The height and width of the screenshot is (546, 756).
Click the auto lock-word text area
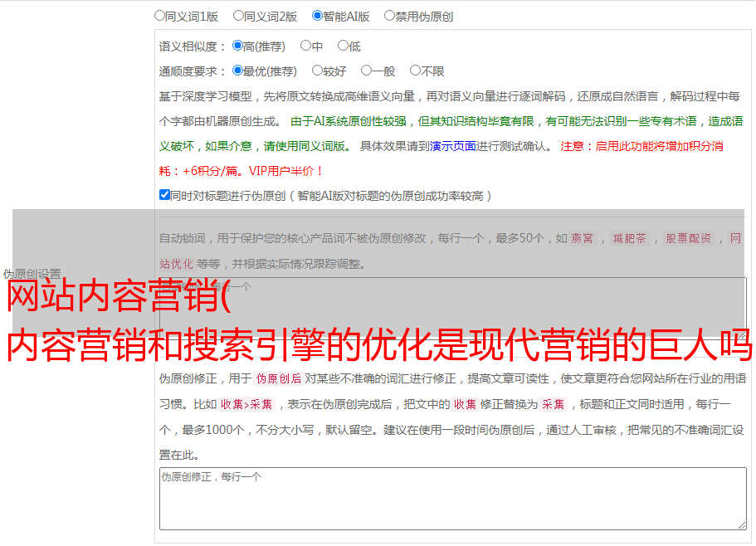click(453, 309)
